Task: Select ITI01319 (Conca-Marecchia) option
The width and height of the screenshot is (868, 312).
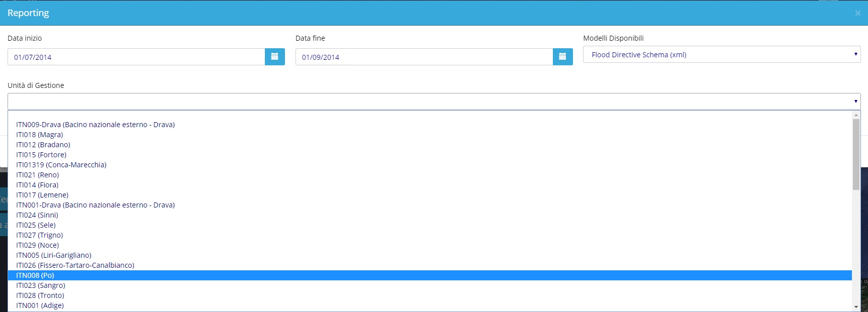Action: coord(430,165)
